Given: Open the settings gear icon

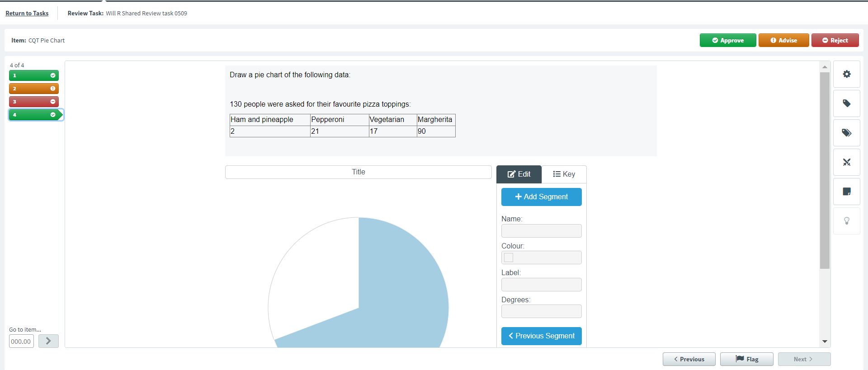Looking at the screenshot, I should pyautogui.click(x=847, y=74).
